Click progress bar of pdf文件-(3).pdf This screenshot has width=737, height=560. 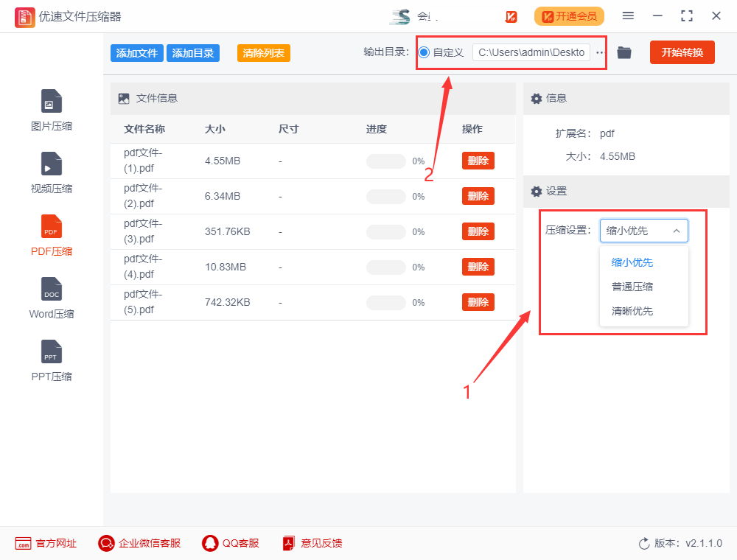coord(386,231)
